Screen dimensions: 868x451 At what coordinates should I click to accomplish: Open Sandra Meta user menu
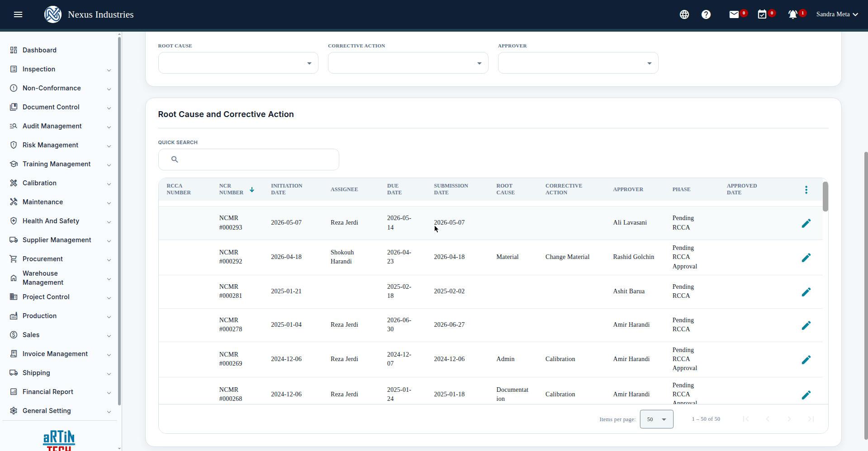click(x=837, y=14)
